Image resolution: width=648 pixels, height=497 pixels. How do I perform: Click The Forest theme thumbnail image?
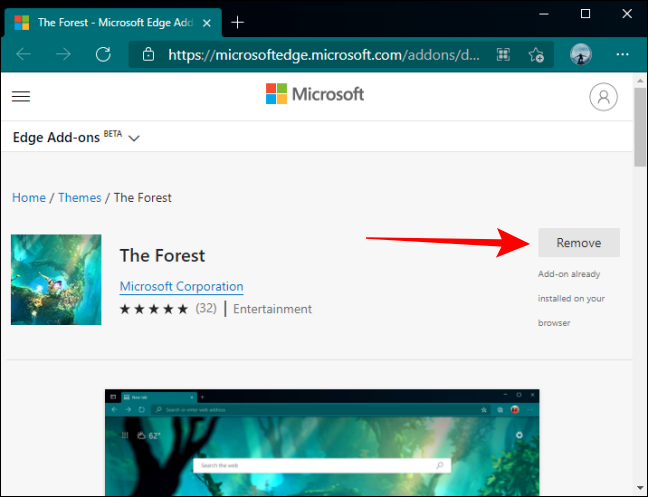point(56,280)
